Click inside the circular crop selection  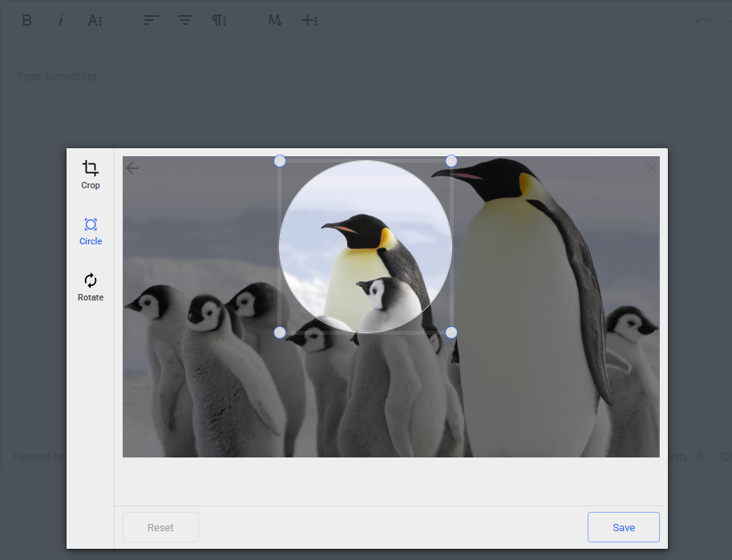(366, 247)
